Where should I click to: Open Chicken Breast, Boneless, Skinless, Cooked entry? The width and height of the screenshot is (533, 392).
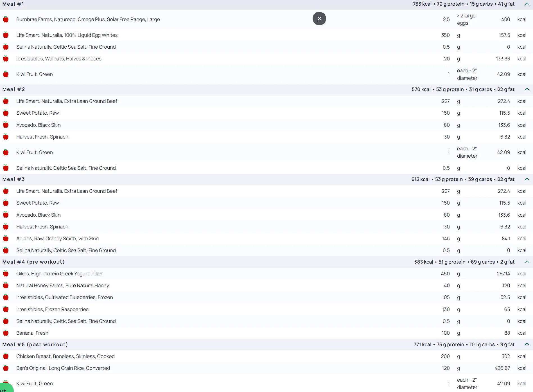(66, 356)
